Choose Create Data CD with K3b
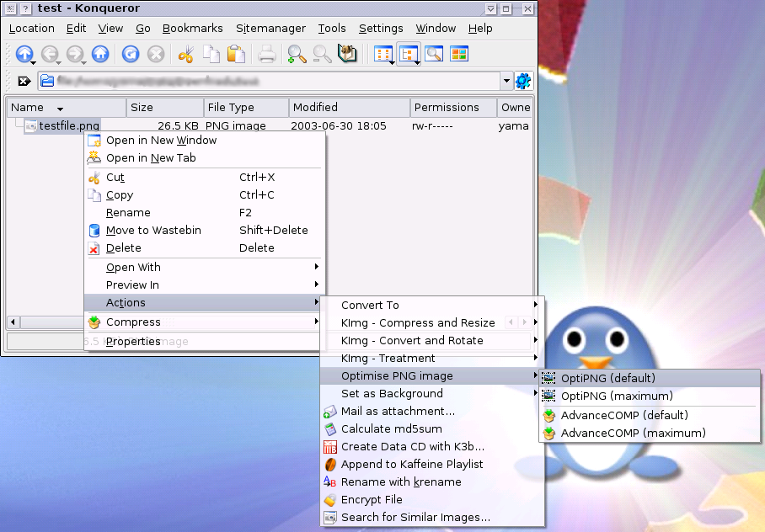 click(431, 447)
